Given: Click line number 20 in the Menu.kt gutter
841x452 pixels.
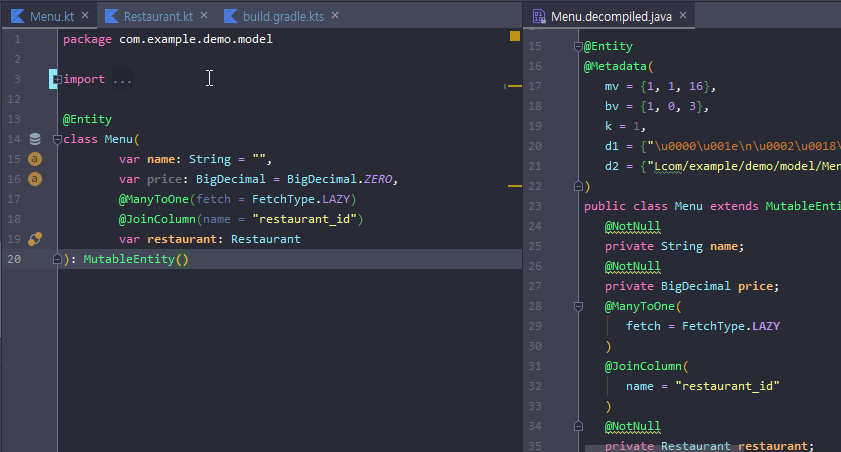Looking at the screenshot, I should [x=14, y=260].
